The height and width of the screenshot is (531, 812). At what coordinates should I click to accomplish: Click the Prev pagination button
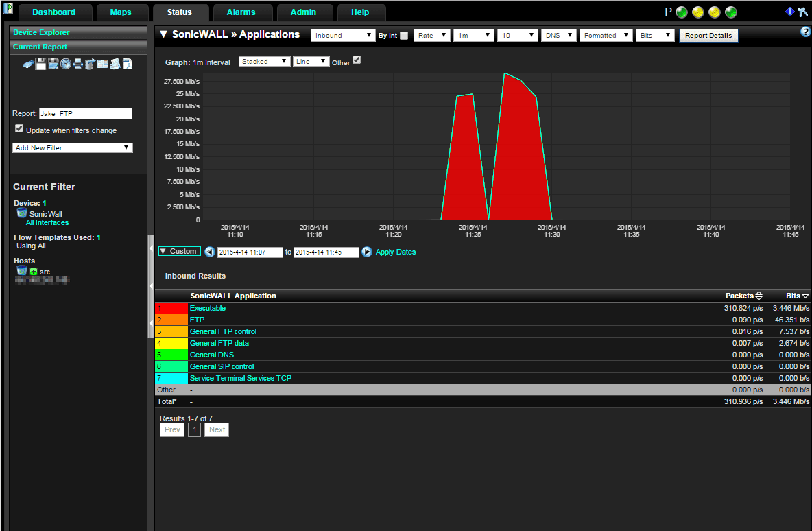[x=172, y=429]
